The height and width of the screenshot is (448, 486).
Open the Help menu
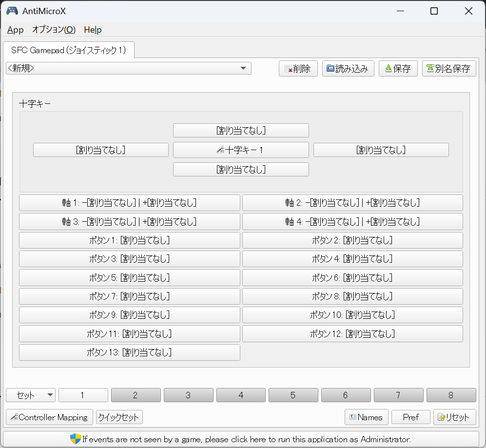click(93, 30)
